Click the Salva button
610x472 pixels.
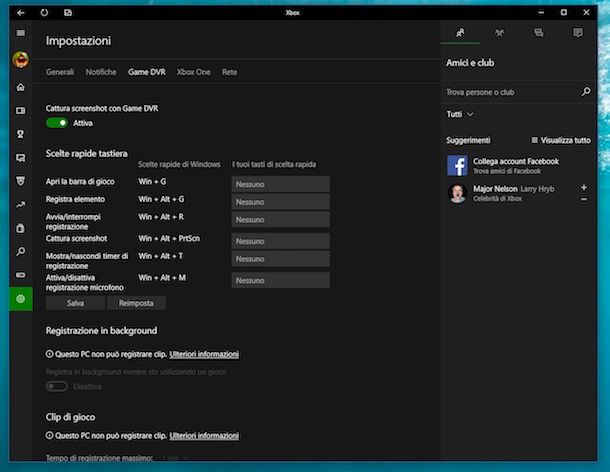click(x=75, y=303)
